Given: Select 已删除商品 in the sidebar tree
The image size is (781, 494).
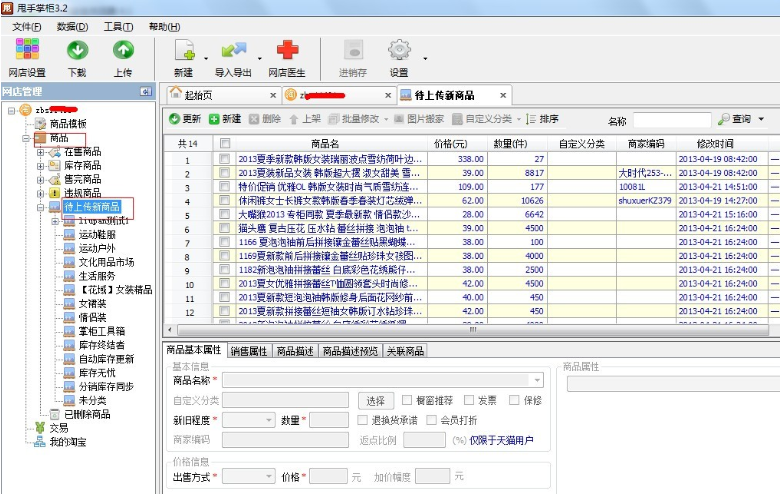Looking at the screenshot, I should pyautogui.click(x=86, y=414).
